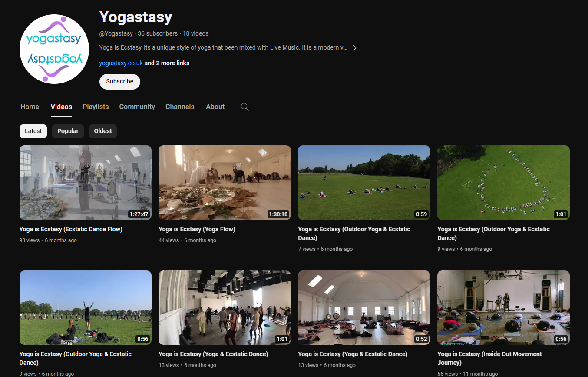Open the channel search magnifier icon
Viewport: 588px width, 377px height.
click(245, 107)
